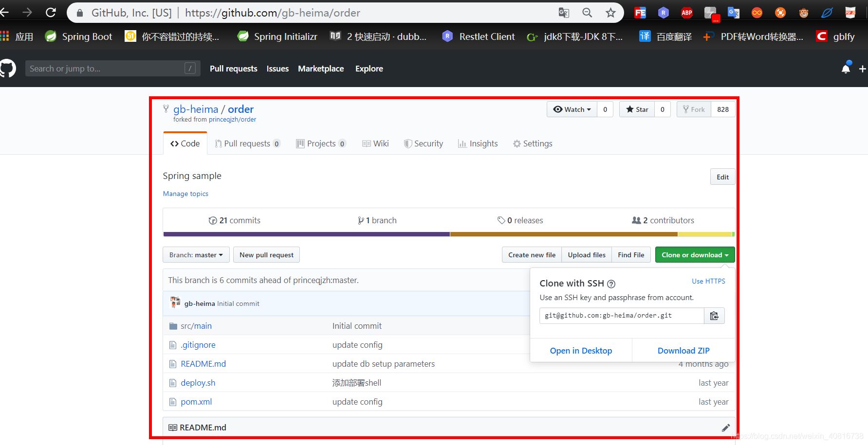Open the pom.xml file
This screenshot has width=868, height=445.
[x=196, y=402]
